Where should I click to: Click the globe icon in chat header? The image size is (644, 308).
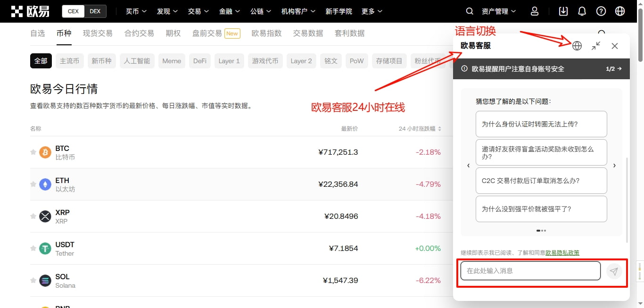tap(577, 46)
